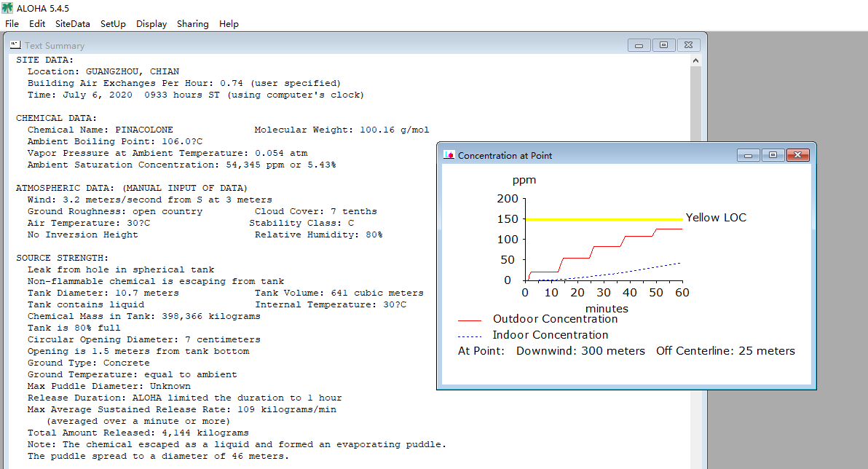Minimize the Concentration at Point window
The width and height of the screenshot is (868, 469).
coord(748,155)
